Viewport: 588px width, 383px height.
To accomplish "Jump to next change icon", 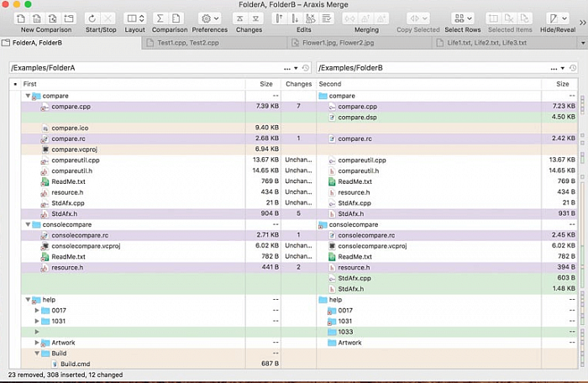I will pos(255,18).
